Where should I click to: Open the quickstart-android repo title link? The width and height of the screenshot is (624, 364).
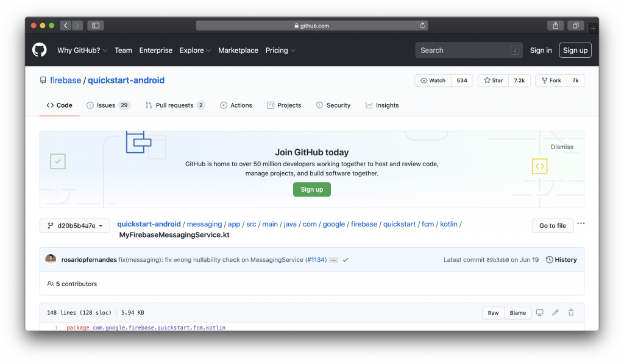click(126, 80)
